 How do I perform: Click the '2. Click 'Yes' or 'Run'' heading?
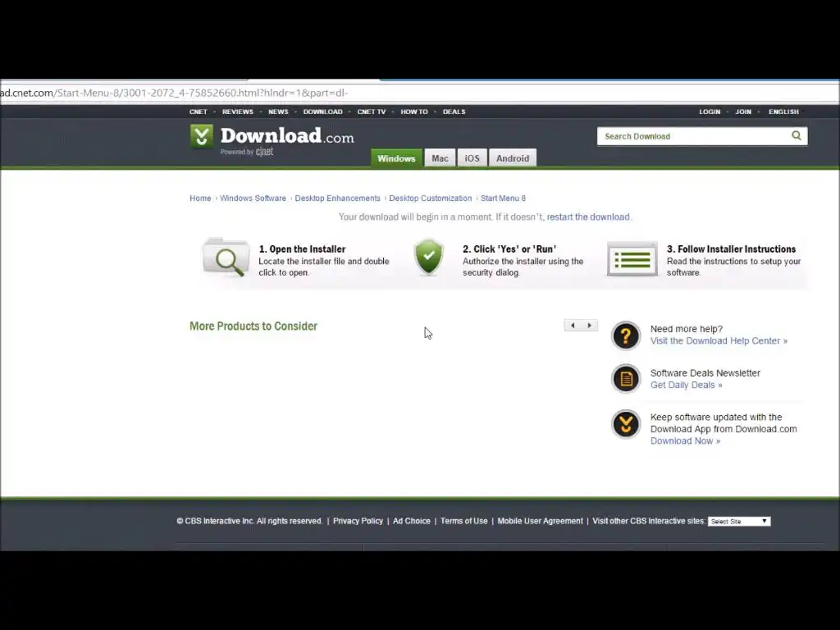[x=509, y=249]
